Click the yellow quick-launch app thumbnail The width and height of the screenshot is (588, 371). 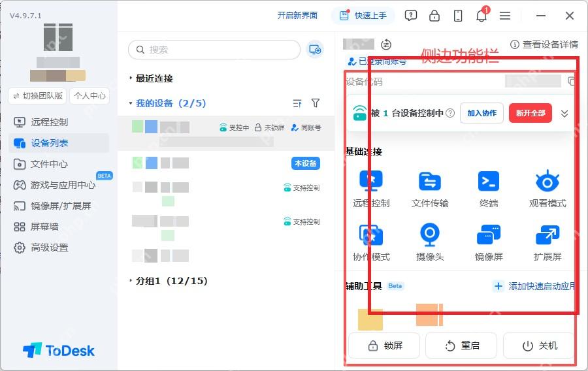pyautogui.click(x=370, y=319)
